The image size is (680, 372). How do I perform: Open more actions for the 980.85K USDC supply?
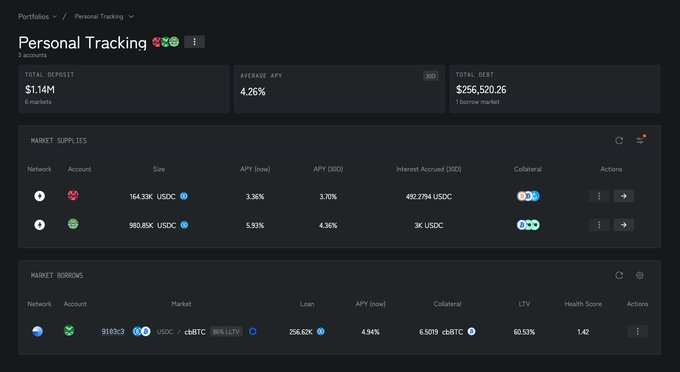(599, 225)
